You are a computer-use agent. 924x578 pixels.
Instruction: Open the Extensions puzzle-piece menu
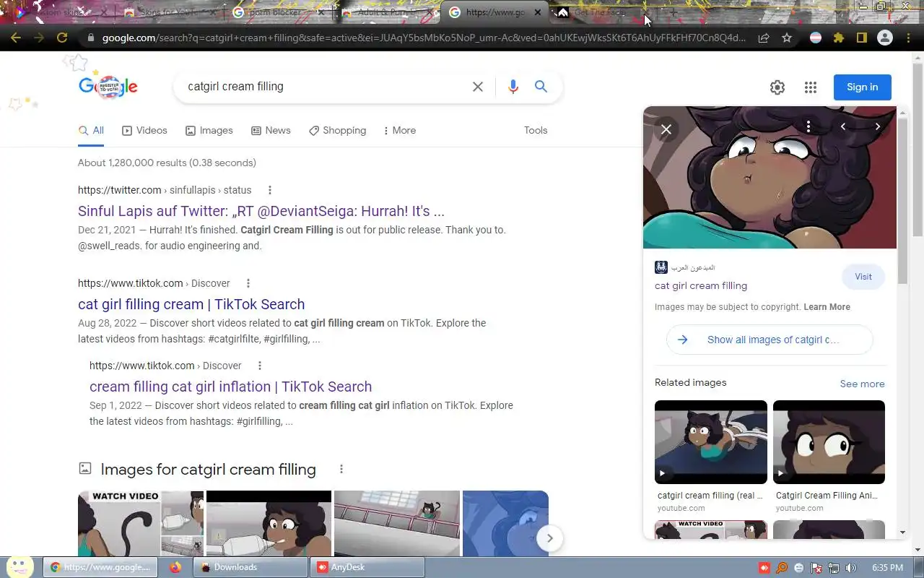coord(838,38)
